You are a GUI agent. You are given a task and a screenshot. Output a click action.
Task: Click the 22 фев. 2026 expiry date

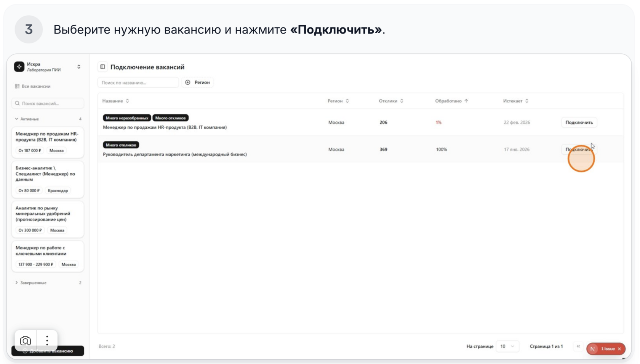[517, 123]
